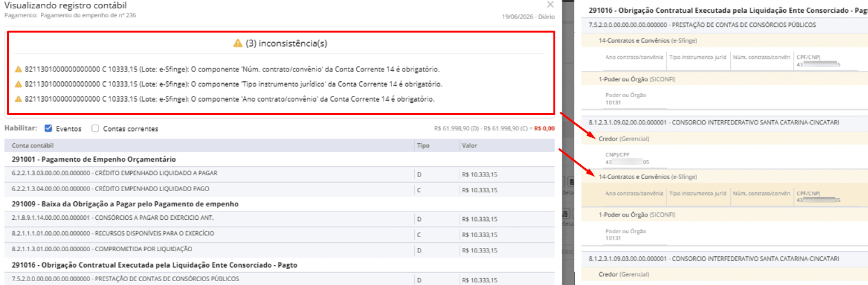
Task: Click 'Credor (Gerencial)' under account 8.1.2.3.1.09.02
Action: pos(624,138)
